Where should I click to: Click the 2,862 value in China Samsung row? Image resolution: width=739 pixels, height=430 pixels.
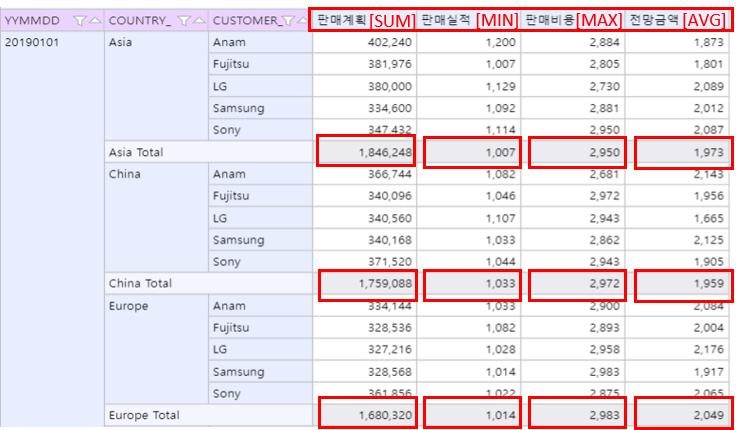(573, 240)
